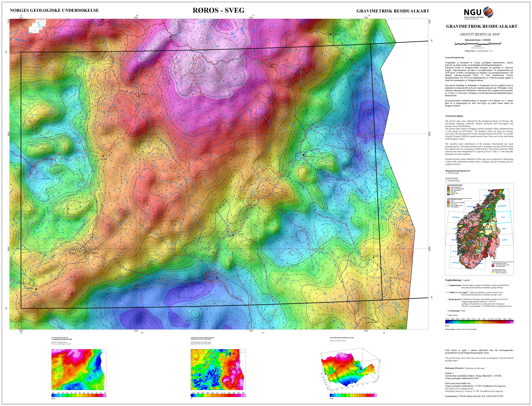Click the Berkåk town label
Viewport: 532px width, 406px height.
pos(144,94)
